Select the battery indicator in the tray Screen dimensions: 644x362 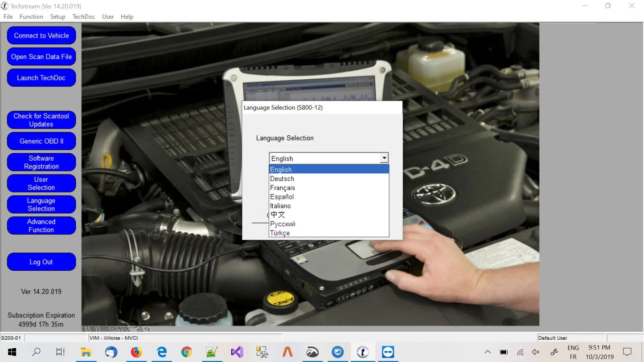(x=504, y=352)
